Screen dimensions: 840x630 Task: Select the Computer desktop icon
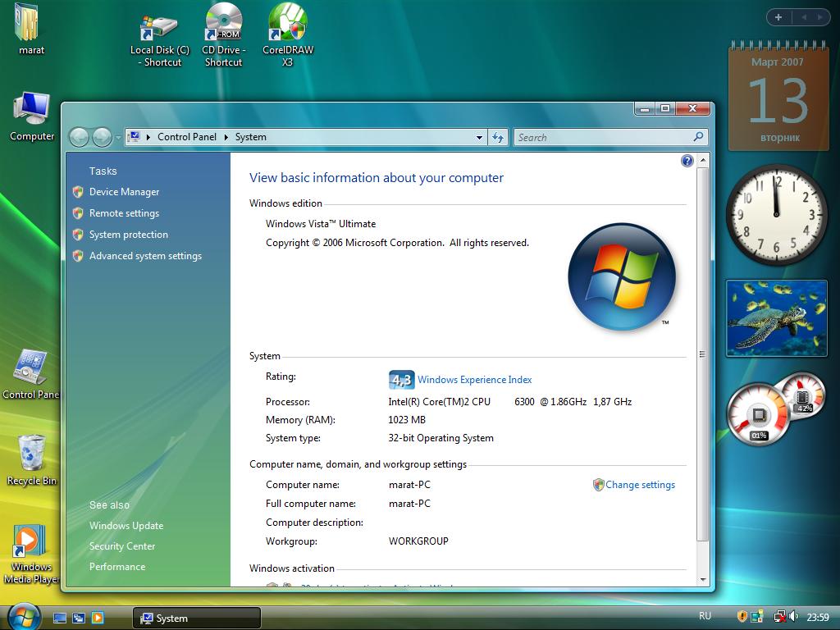click(32, 116)
